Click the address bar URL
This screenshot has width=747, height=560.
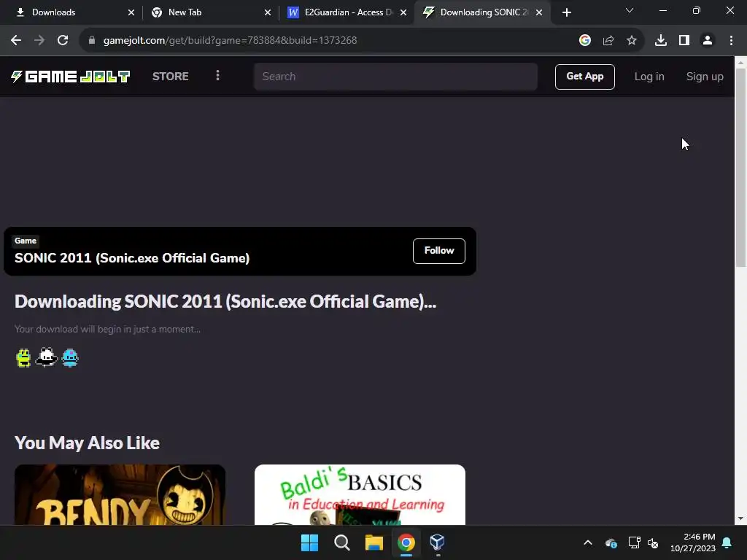(230, 40)
